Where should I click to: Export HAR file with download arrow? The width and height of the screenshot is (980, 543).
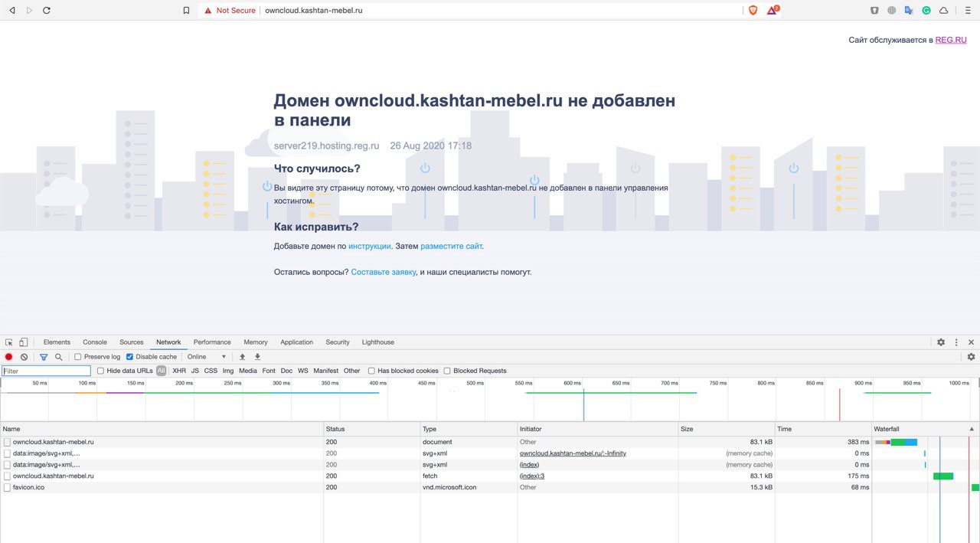point(257,357)
